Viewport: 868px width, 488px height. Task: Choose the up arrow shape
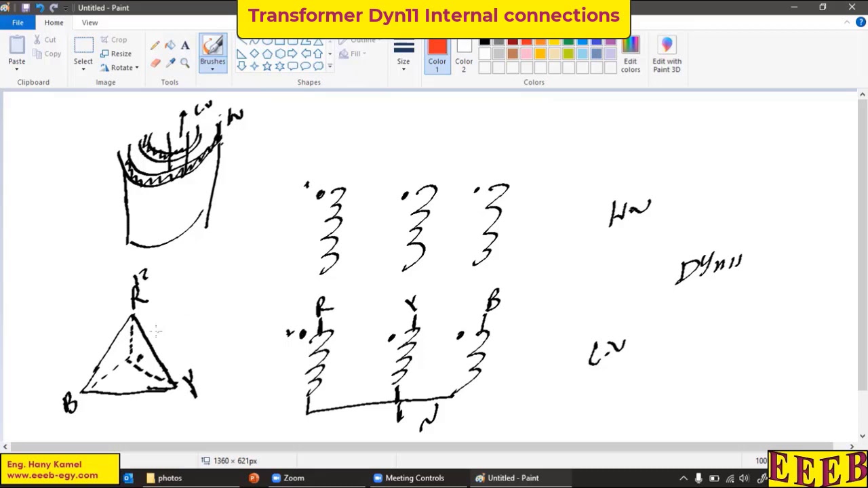[319, 54]
